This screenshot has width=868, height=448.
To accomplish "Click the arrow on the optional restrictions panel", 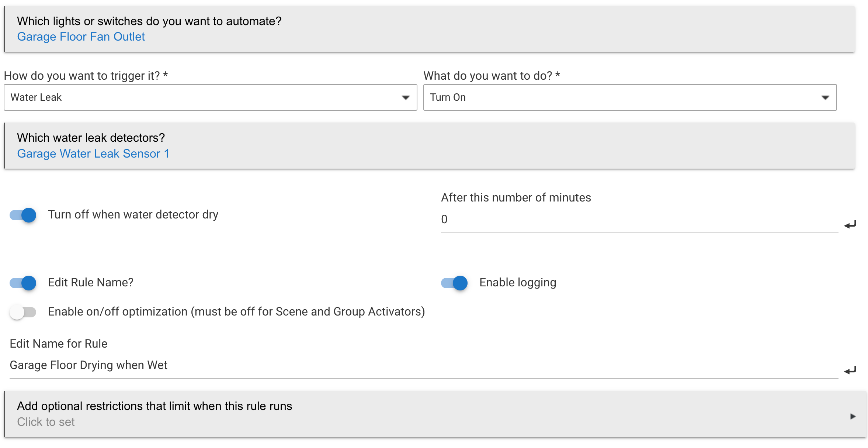I will click(853, 416).
